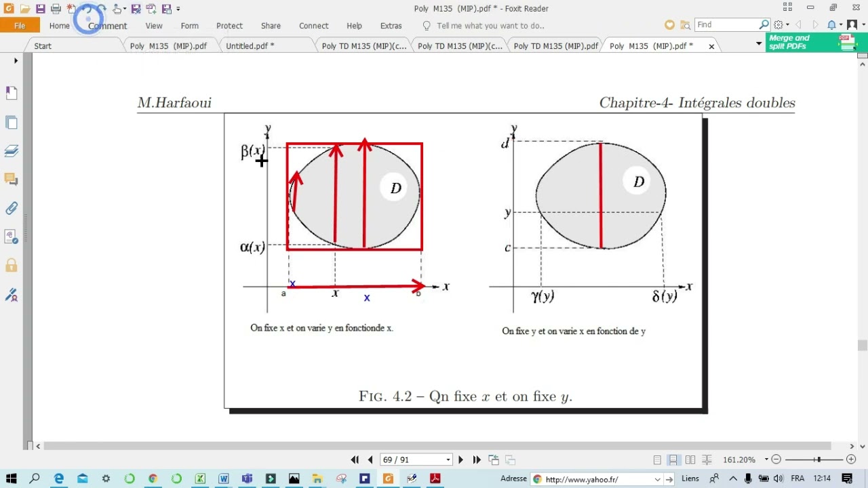Jump to the last page
The height and width of the screenshot is (488, 868).
477,460
